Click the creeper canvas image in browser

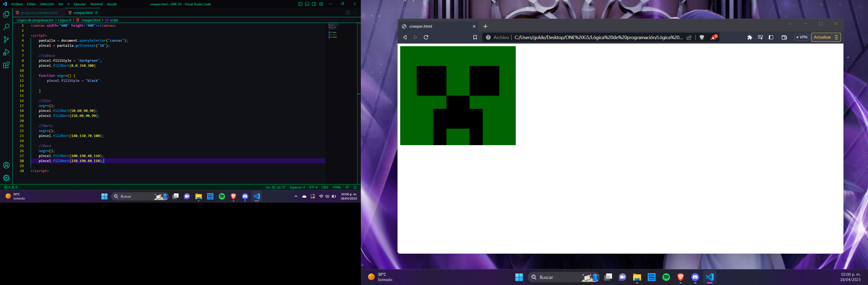click(x=458, y=96)
